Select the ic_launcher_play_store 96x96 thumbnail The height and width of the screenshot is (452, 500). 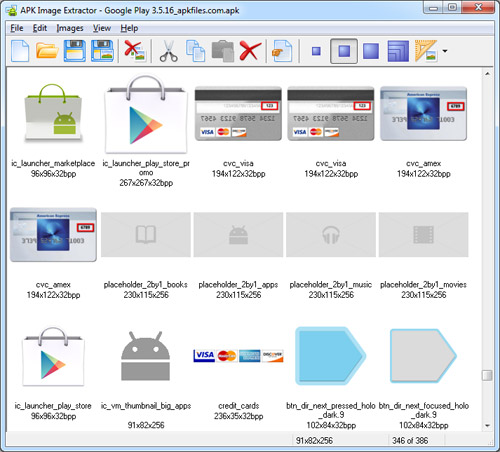tap(53, 357)
